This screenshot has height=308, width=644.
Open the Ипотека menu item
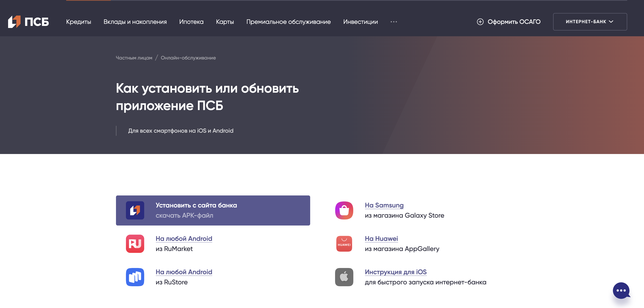191,22
